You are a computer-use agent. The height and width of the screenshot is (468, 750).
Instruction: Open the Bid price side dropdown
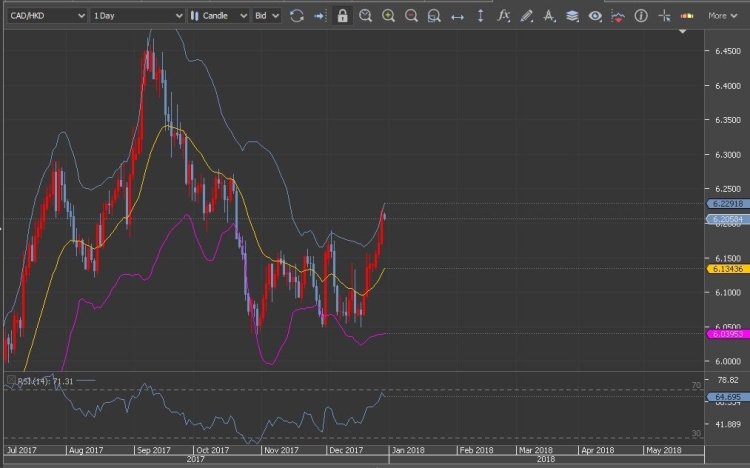tap(266, 16)
